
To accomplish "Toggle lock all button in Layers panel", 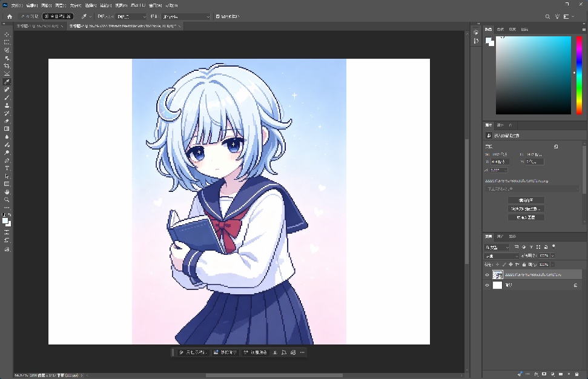I will pos(524,265).
